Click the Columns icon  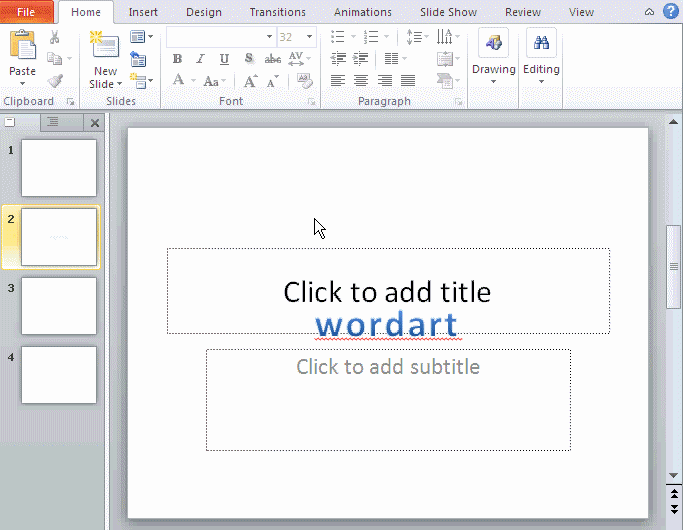pos(391,58)
